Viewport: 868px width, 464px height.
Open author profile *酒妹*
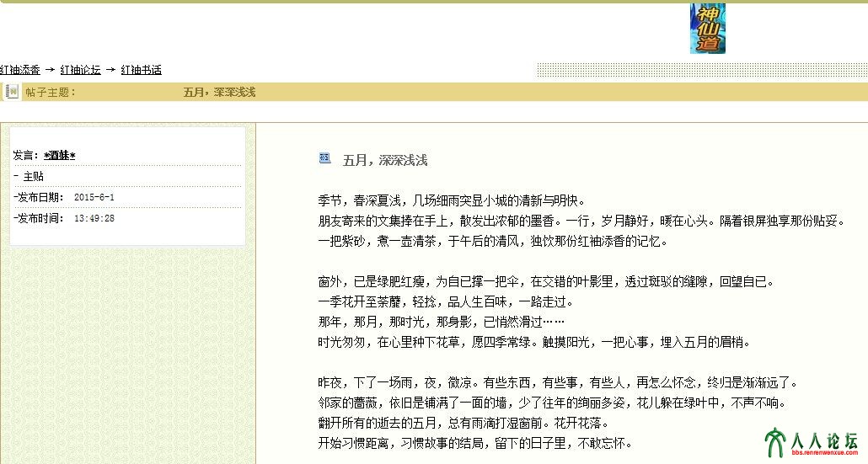(x=59, y=156)
